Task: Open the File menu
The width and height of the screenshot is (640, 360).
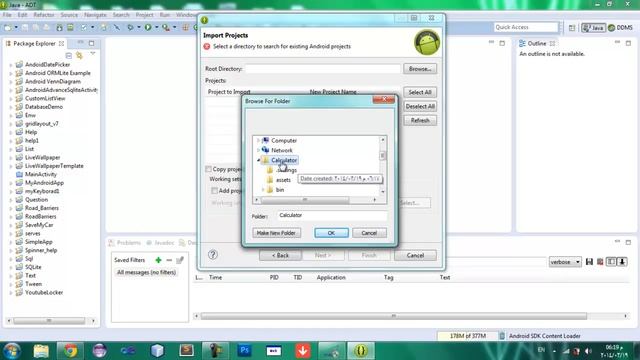Action: click(x=7, y=15)
